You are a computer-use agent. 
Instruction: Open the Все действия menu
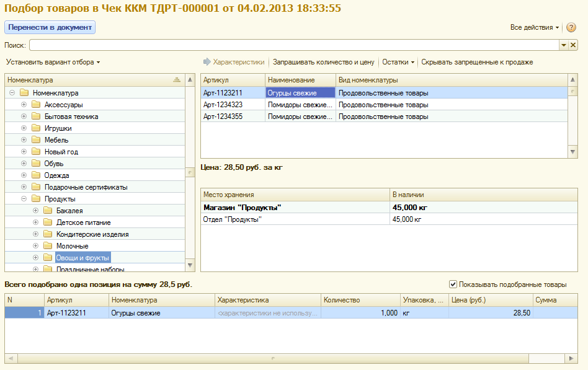point(535,27)
